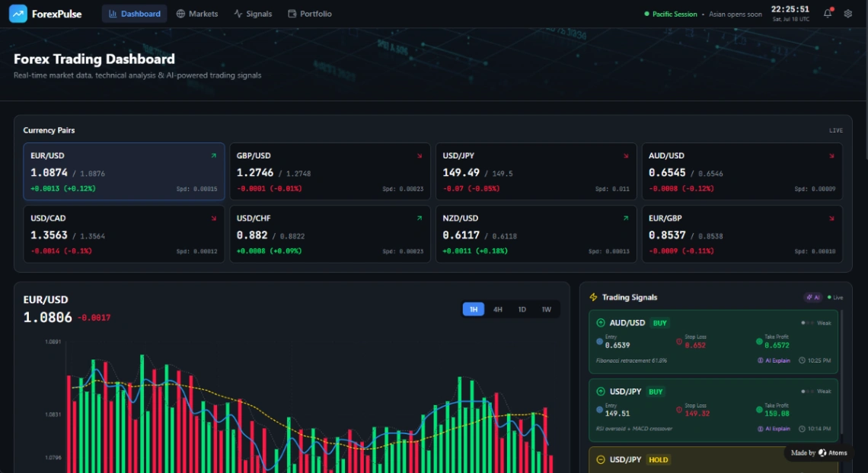
Task: Select the GBP/USD currency pair card
Action: tap(330, 171)
